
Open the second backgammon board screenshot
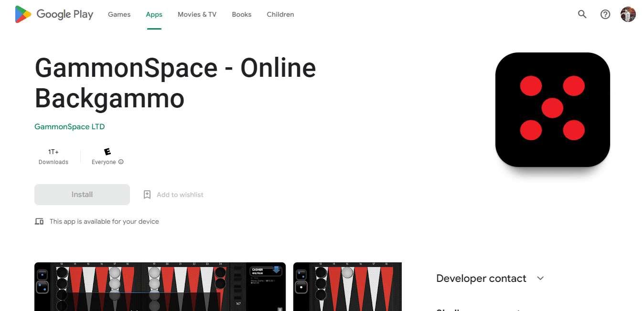[347, 287]
